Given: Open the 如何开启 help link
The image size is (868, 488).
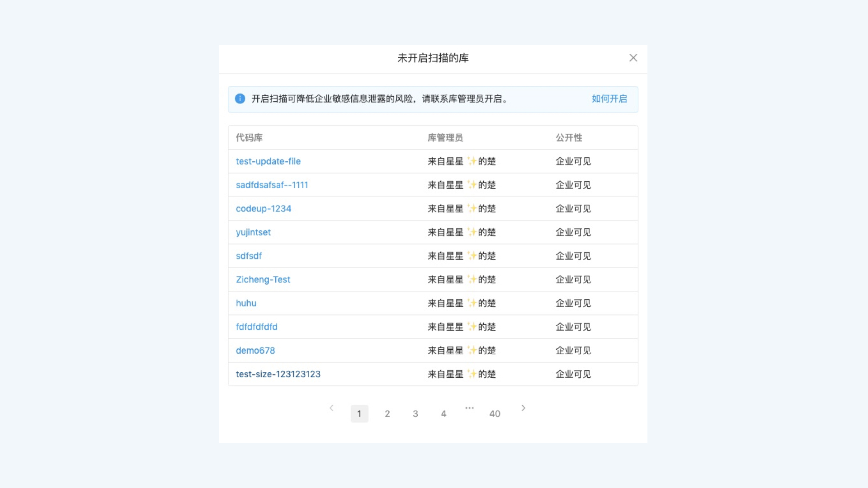Looking at the screenshot, I should coord(609,99).
